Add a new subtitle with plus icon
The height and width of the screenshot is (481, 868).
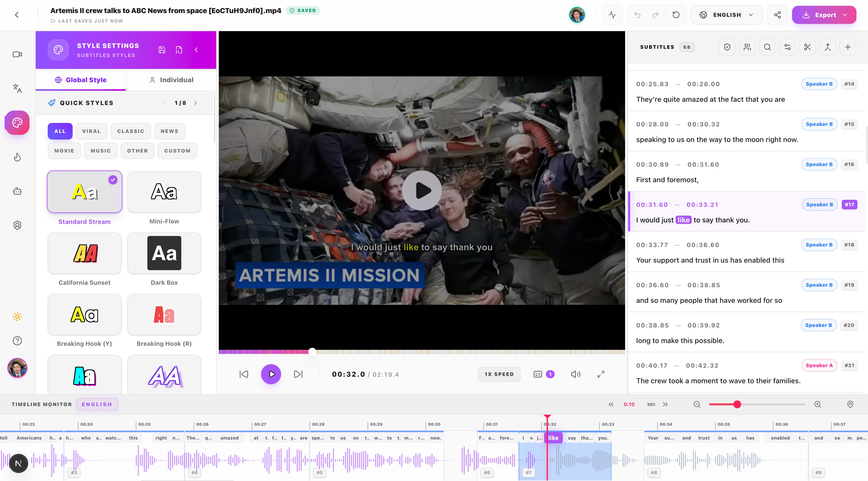pos(848,47)
